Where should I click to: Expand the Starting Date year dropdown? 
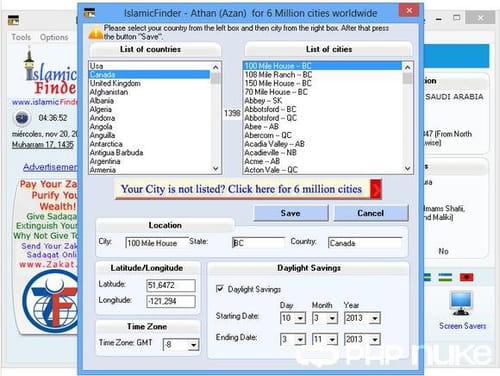(x=375, y=318)
